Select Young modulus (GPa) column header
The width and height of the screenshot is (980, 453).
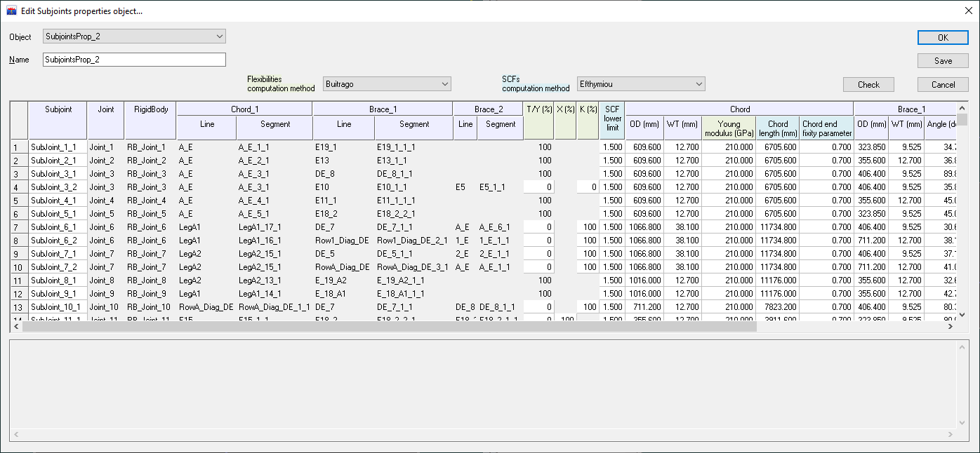click(x=729, y=128)
